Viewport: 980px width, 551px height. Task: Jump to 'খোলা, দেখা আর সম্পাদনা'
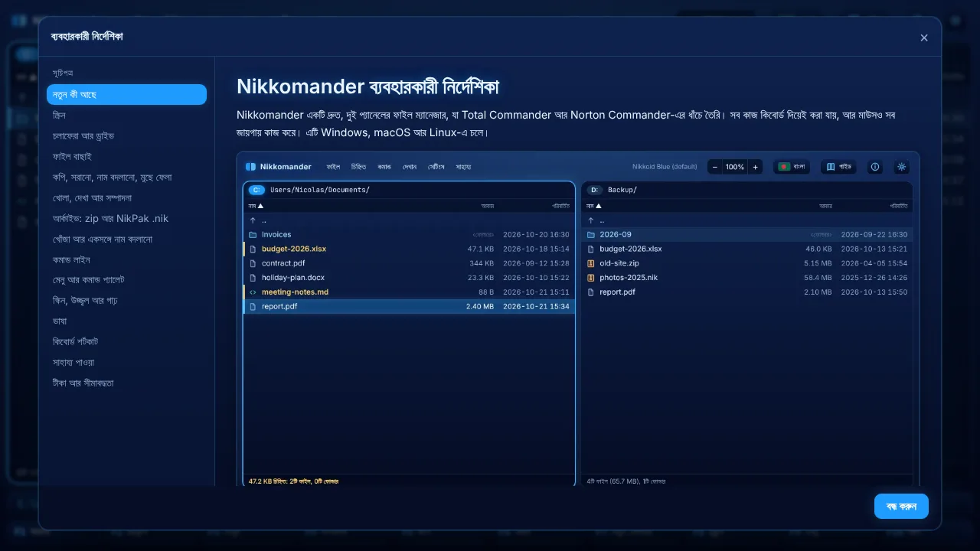click(x=126, y=197)
